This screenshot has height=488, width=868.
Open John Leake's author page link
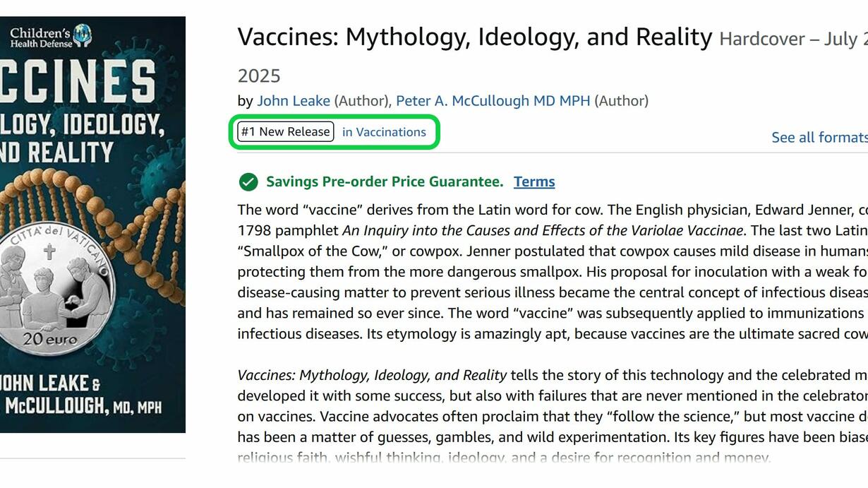click(294, 101)
